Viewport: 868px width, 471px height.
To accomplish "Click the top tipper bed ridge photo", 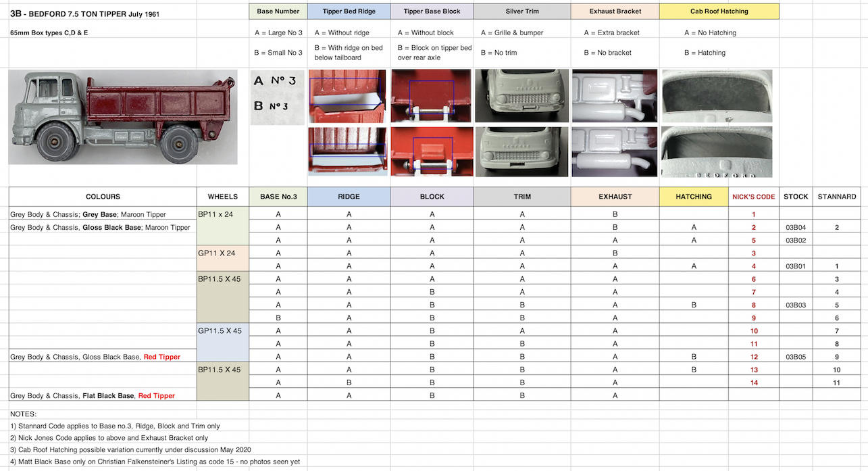I will [x=347, y=95].
